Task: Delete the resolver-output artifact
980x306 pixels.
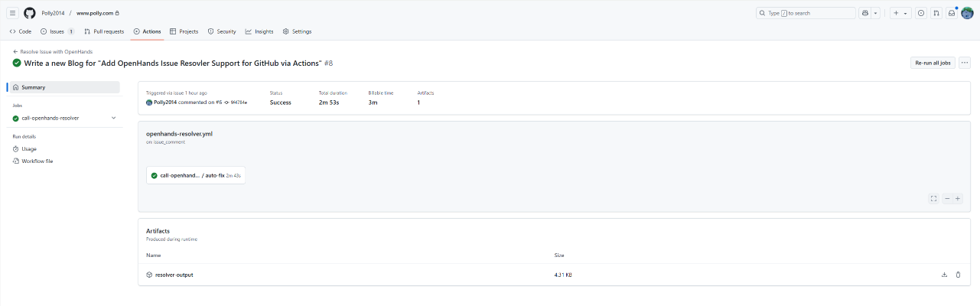Action: coord(958,274)
